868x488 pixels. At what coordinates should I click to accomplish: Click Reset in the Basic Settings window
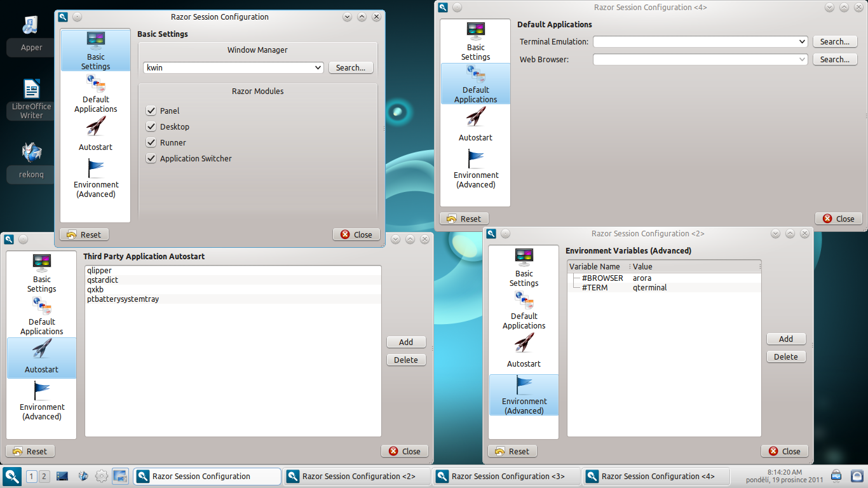coord(84,234)
